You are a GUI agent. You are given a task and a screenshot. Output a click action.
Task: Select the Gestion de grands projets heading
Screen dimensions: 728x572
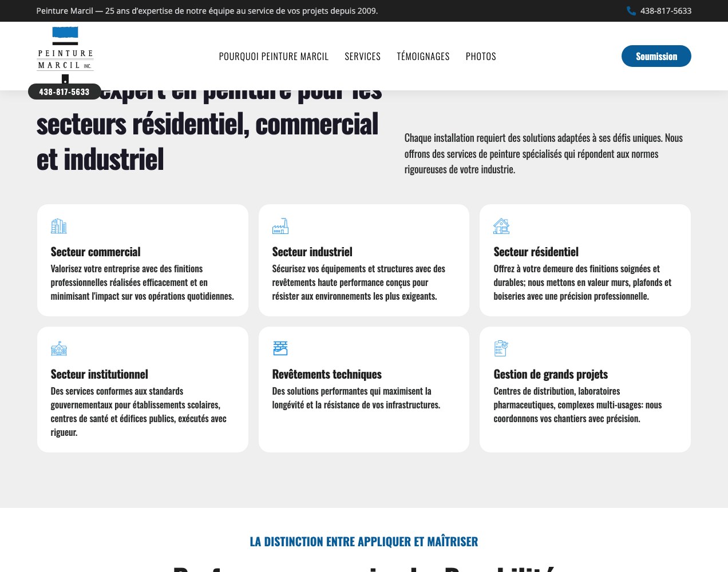(x=551, y=374)
